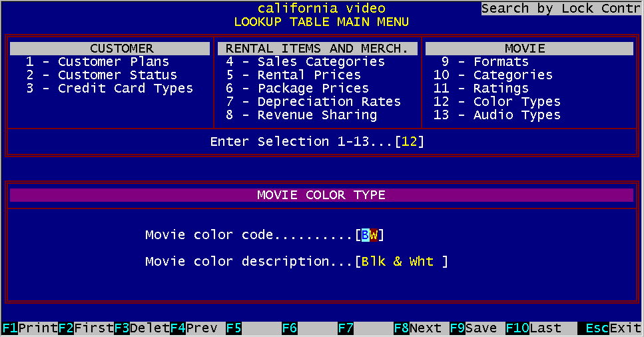644x337 pixels.
Task: Select F3 Delete in the bottom bar
Action: coord(141,328)
